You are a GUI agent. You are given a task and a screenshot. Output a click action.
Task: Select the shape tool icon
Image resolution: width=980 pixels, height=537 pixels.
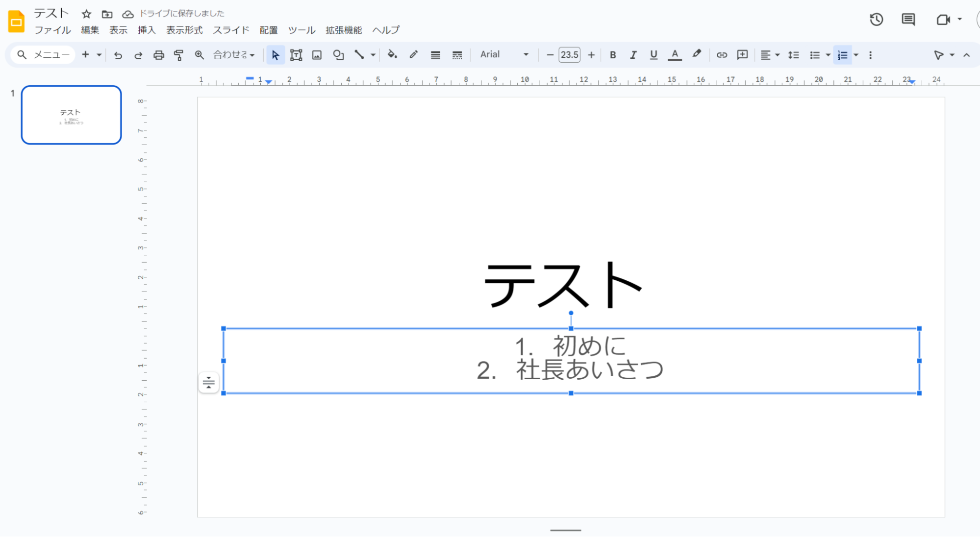[x=338, y=55]
